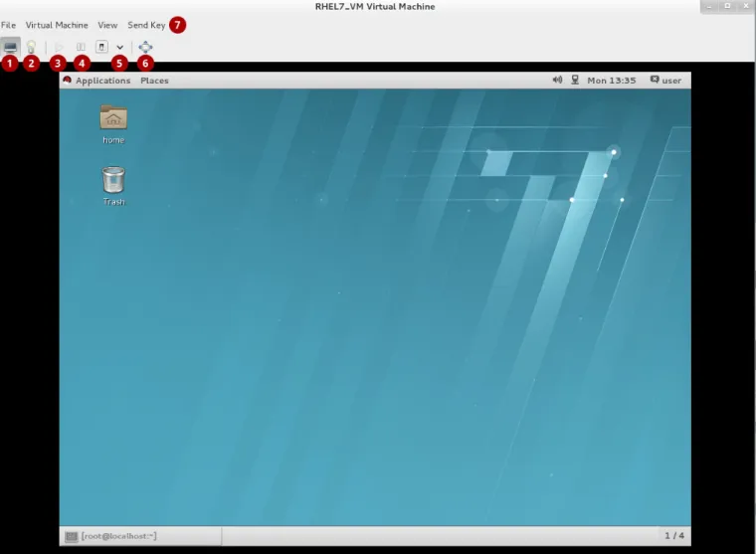The image size is (756, 554).
Task: Open the View menu
Action: [x=107, y=25]
